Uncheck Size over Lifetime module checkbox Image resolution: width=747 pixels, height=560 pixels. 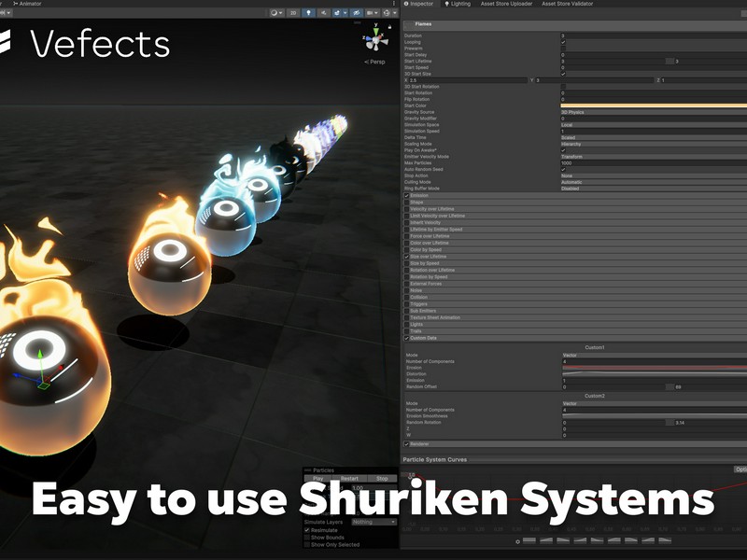[x=407, y=256]
